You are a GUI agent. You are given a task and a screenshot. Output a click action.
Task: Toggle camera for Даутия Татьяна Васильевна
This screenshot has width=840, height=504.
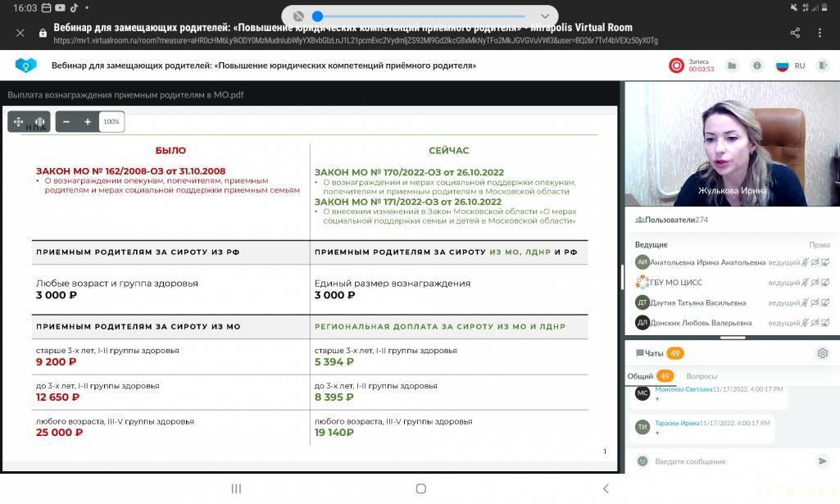pos(815,302)
